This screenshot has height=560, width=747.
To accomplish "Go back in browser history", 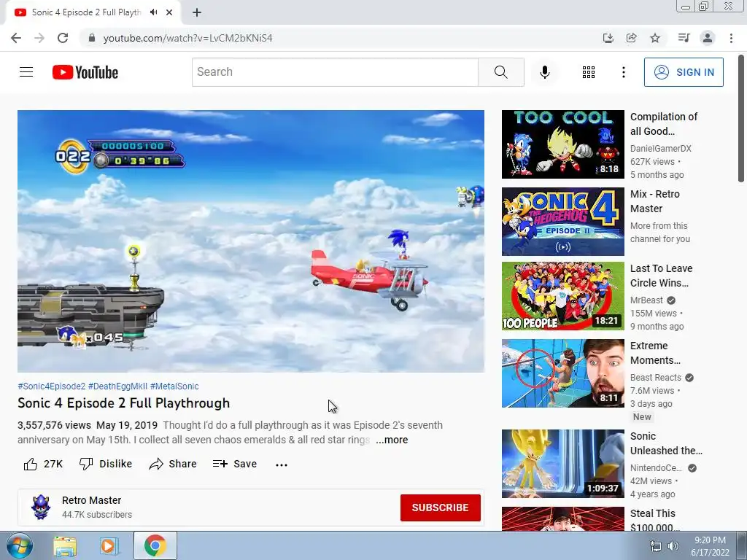I will coord(16,38).
